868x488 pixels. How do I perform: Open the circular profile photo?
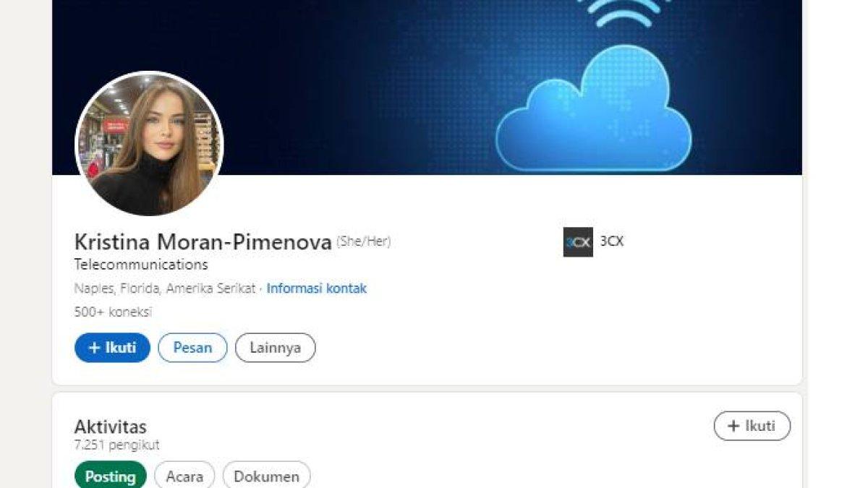[150, 144]
